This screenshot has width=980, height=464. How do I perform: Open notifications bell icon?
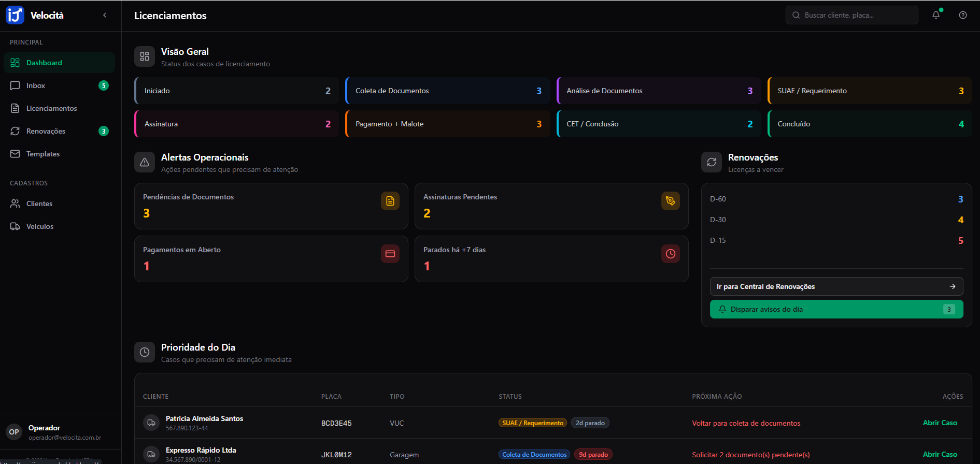(936, 15)
